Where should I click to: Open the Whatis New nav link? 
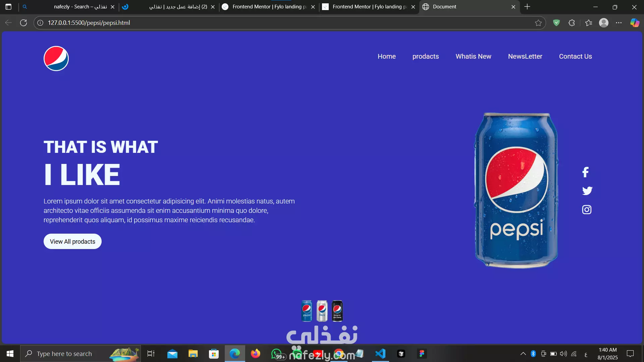[x=473, y=56]
